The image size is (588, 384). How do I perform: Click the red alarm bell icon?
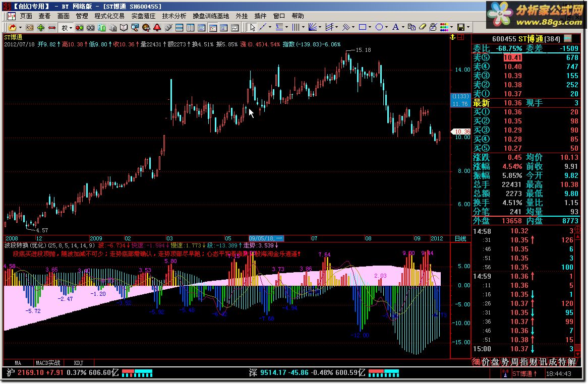point(157,27)
